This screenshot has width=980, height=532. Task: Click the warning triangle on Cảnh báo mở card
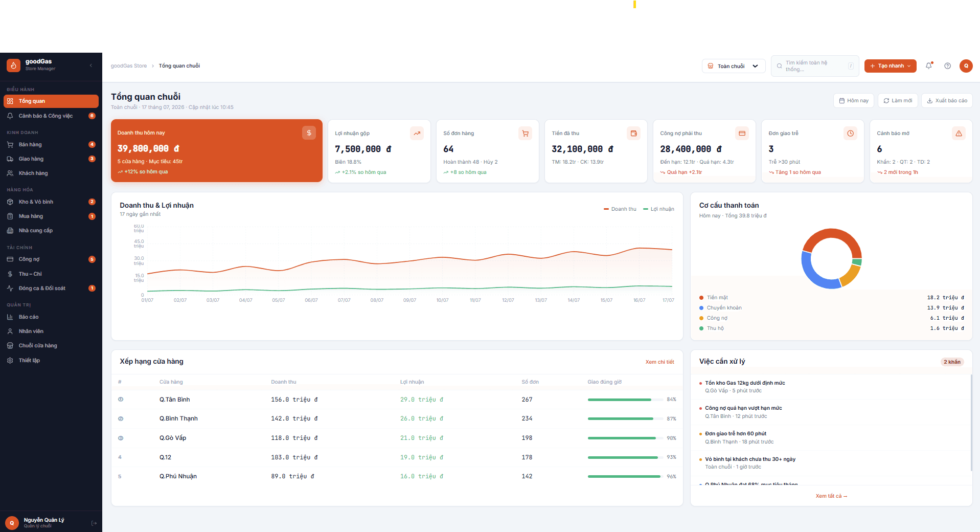[x=959, y=134]
